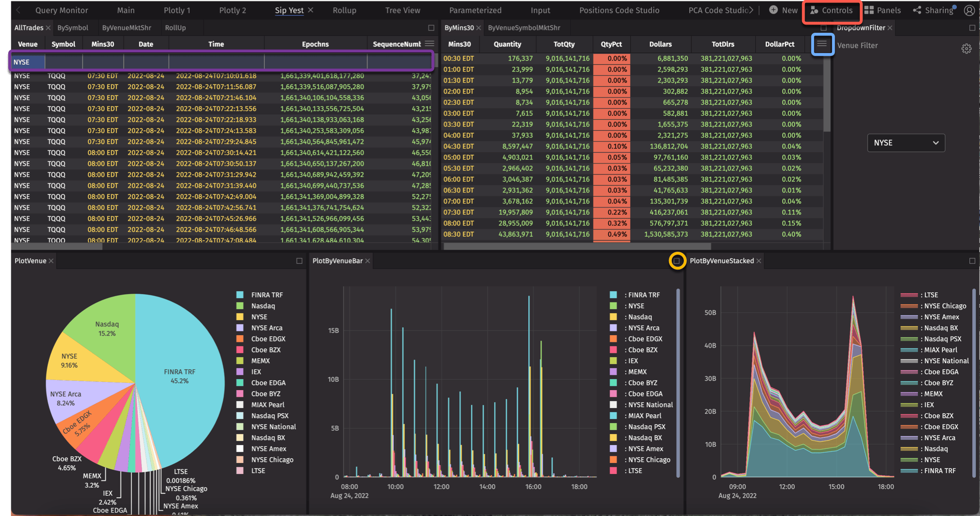Select the ByVenueMktShr table tab

(126, 28)
